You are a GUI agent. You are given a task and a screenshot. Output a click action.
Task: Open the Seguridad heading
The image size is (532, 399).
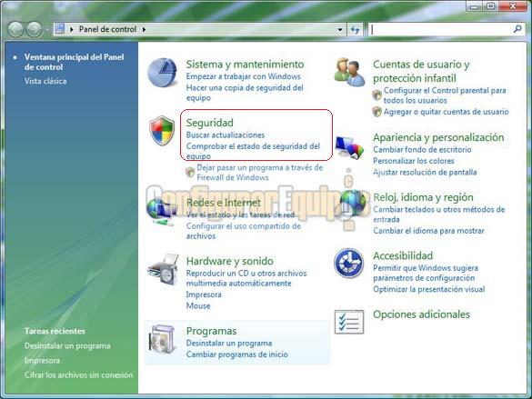click(x=210, y=123)
